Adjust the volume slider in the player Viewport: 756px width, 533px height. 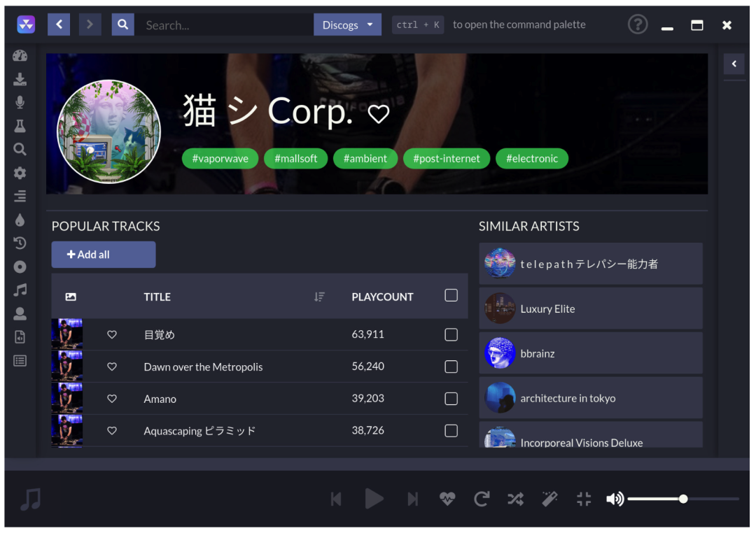[683, 499]
